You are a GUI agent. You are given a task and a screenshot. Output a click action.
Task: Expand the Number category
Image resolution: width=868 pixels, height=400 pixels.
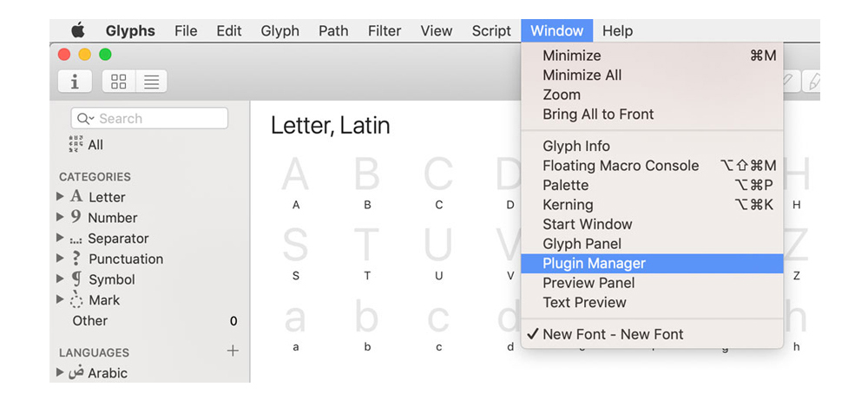pos(61,217)
